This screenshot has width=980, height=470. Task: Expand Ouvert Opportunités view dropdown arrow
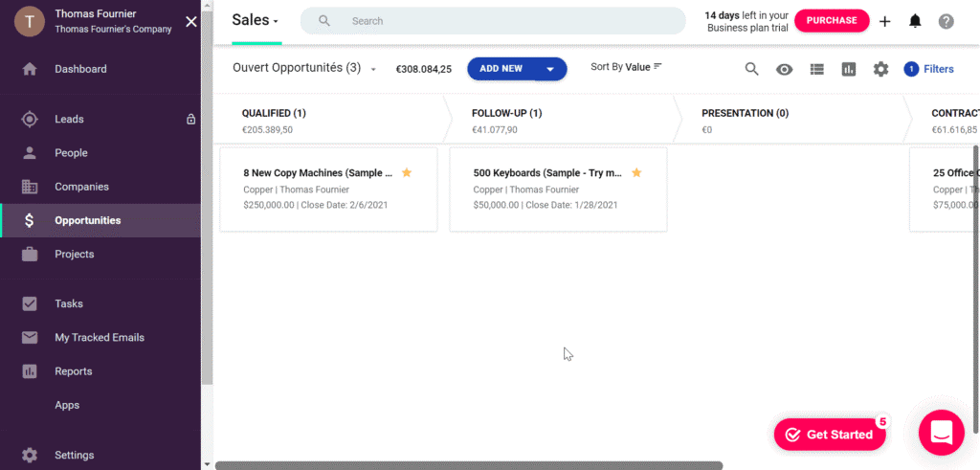(373, 69)
